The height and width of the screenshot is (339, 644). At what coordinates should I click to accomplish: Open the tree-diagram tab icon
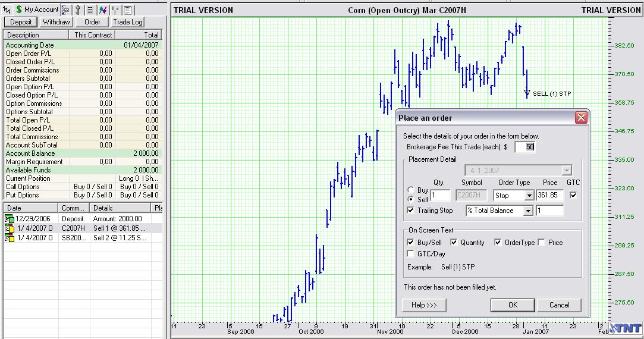(x=66, y=10)
